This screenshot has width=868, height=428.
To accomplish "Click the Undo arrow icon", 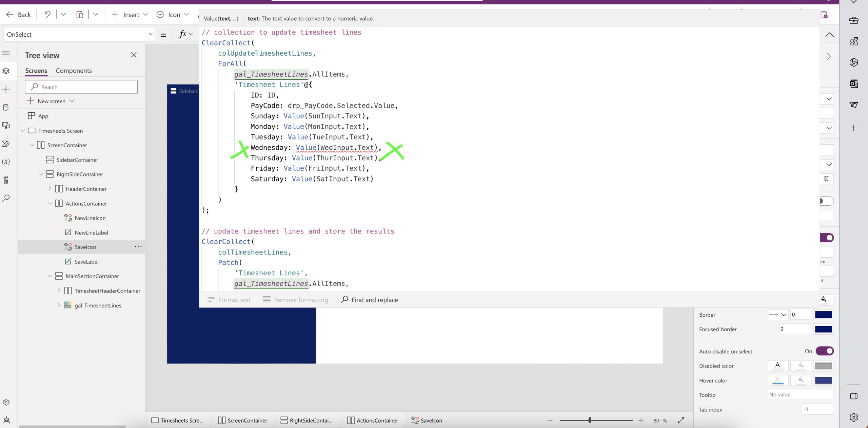I will pos(47,14).
